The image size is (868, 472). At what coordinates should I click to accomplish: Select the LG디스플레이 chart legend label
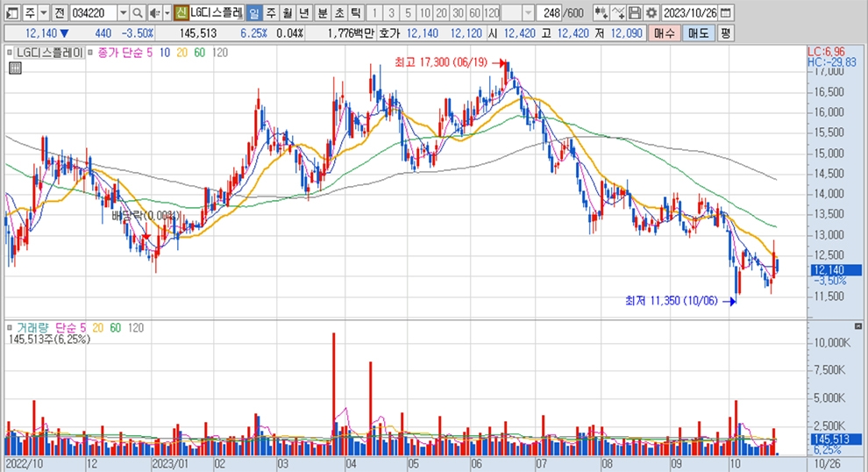49,53
